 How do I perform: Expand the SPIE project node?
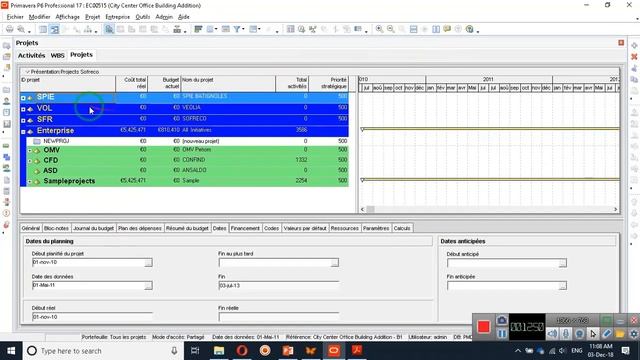click(x=23, y=98)
